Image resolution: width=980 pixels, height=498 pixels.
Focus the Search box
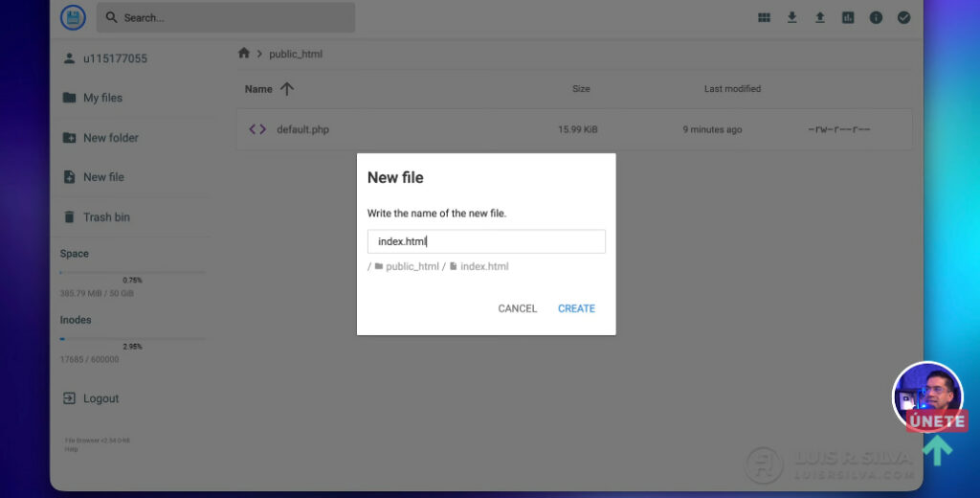click(230, 17)
